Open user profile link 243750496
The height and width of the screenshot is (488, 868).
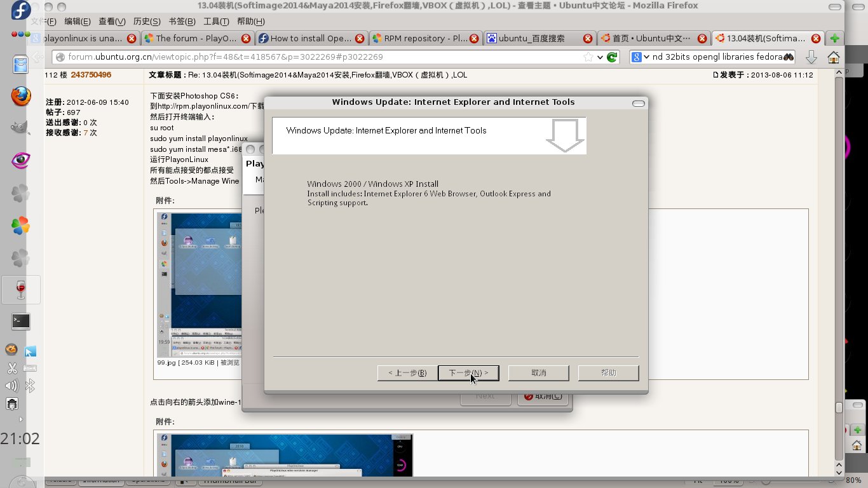tap(91, 75)
